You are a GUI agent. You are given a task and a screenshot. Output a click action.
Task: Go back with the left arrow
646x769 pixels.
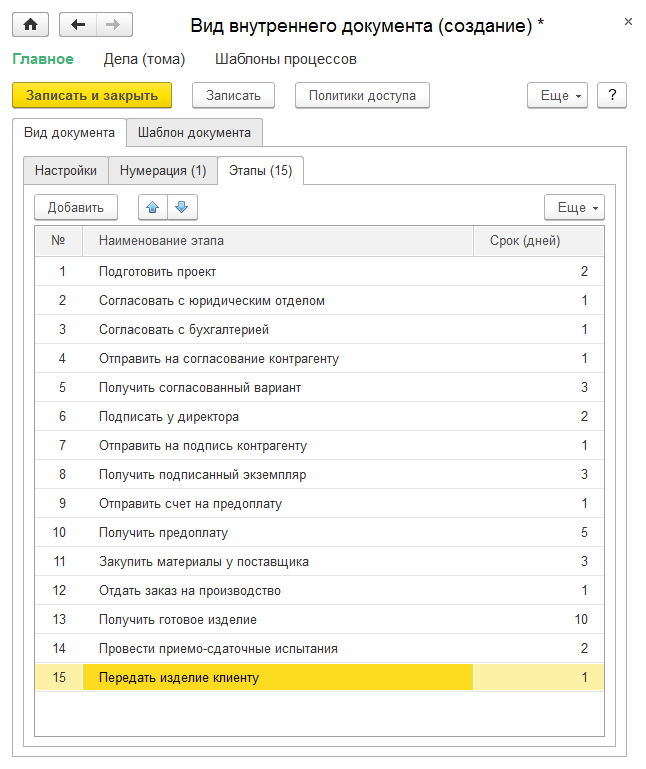tap(78, 25)
